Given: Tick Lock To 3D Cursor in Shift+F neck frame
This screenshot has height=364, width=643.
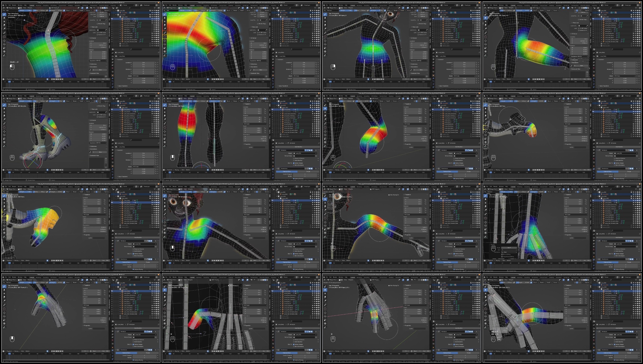Looking at the screenshot, I should 98,33.
